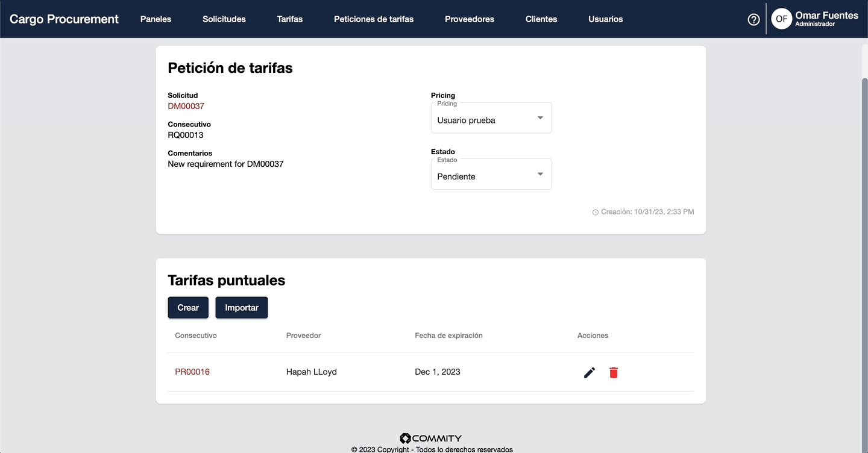
Task: Expand the Pricing dropdown arrow
Action: click(540, 118)
